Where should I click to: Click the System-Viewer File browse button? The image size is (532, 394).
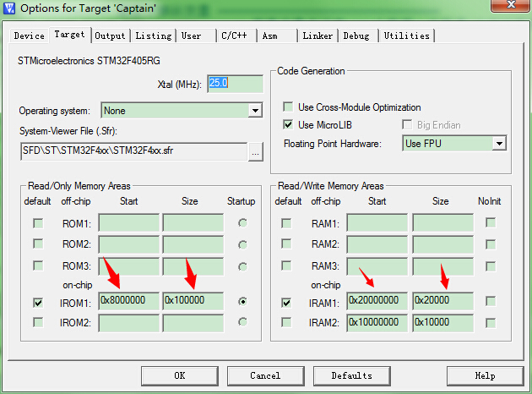[x=256, y=152]
